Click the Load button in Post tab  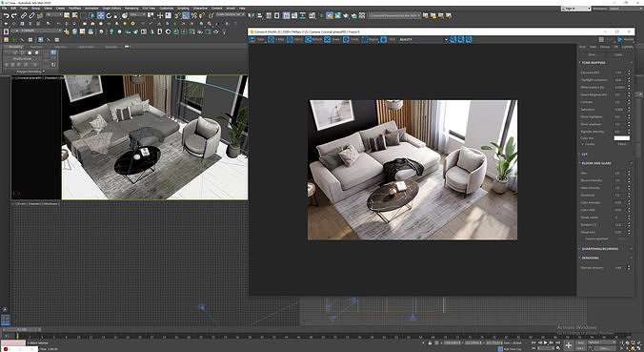[618, 54]
